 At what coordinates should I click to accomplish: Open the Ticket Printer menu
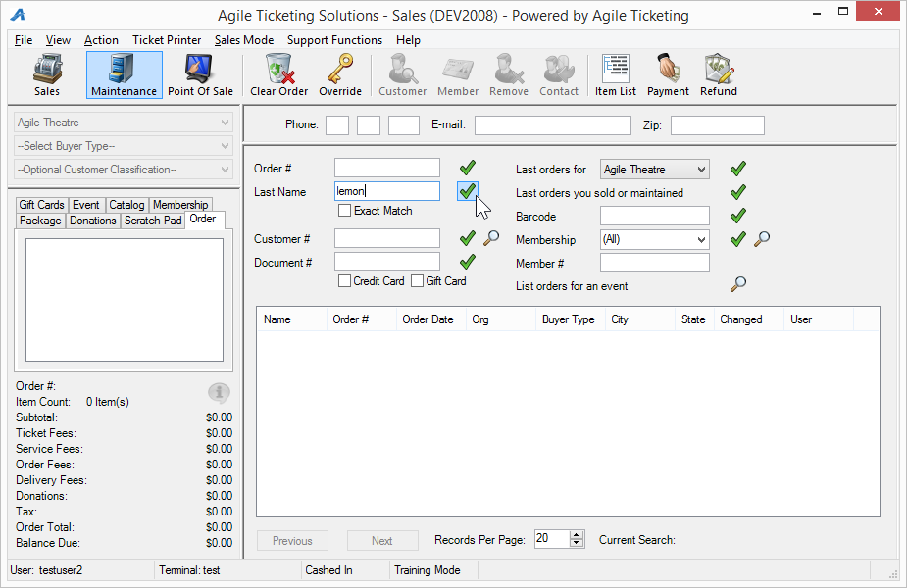(167, 40)
